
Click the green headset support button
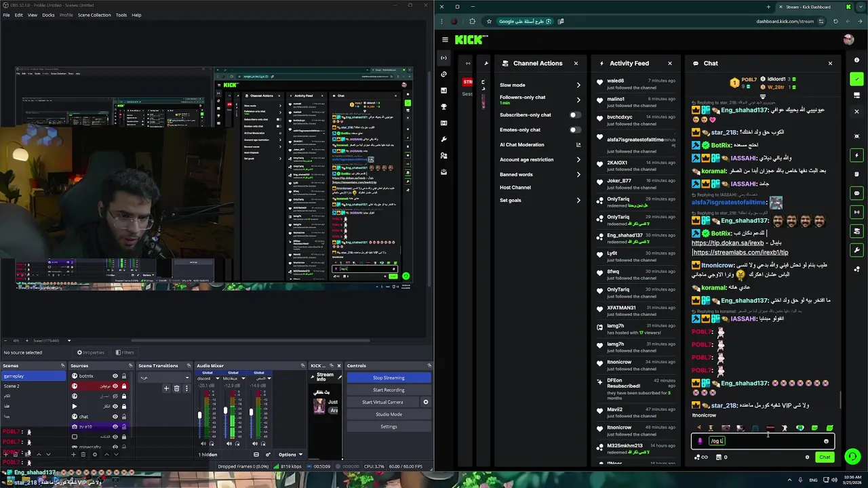(x=853, y=457)
